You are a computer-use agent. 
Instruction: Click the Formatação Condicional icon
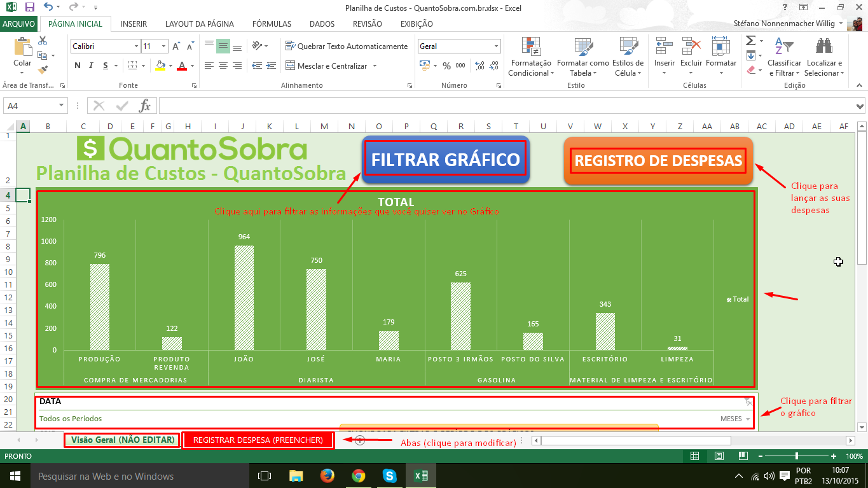tap(531, 46)
